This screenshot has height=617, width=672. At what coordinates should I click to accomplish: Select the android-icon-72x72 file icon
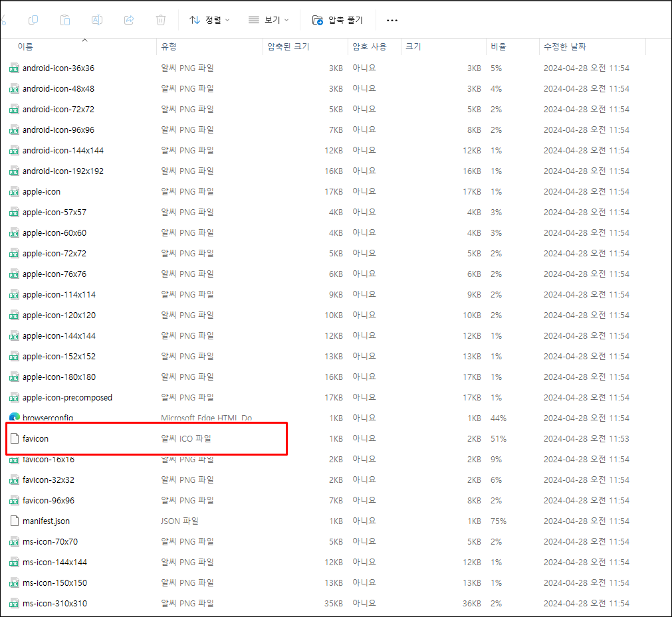14,109
